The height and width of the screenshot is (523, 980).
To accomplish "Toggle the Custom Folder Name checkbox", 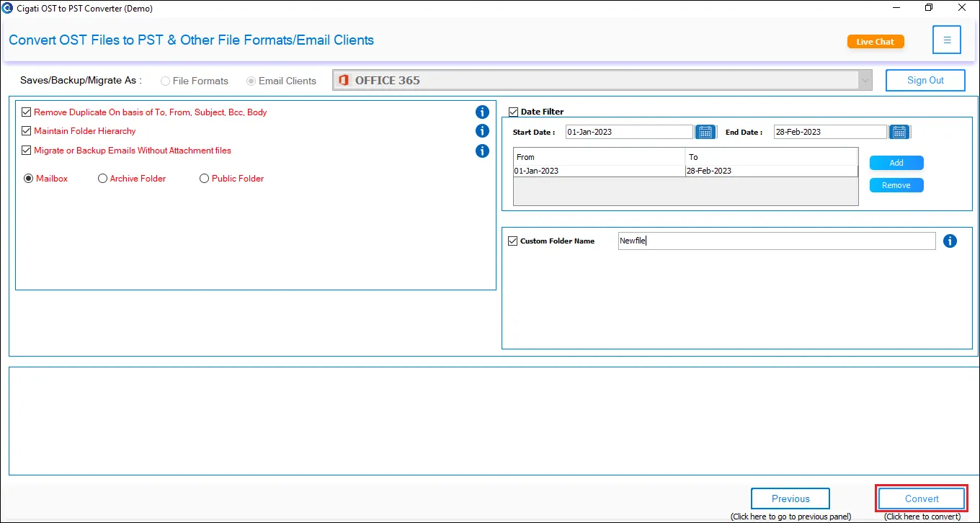I will (x=512, y=241).
